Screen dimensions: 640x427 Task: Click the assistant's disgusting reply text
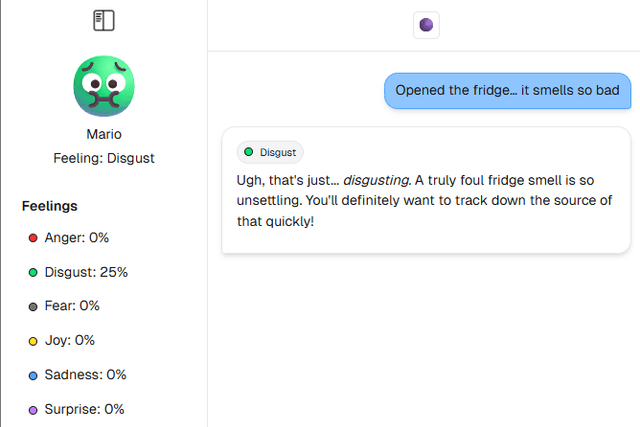tap(424, 200)
